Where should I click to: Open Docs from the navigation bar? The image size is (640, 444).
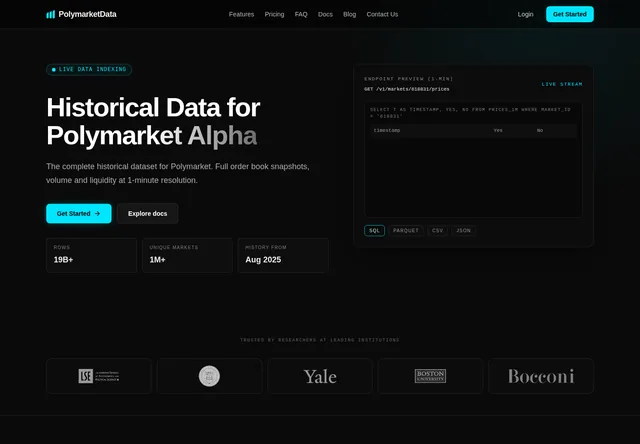(325, 14)
